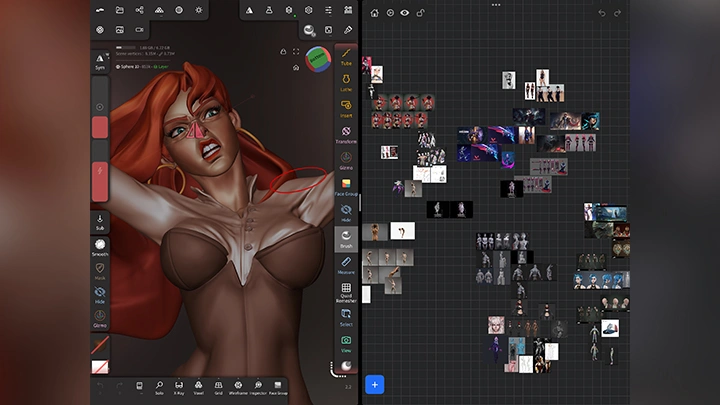Go to home in reference board
The width and height of the screenshot is (720, 405).
click(375, 13)
